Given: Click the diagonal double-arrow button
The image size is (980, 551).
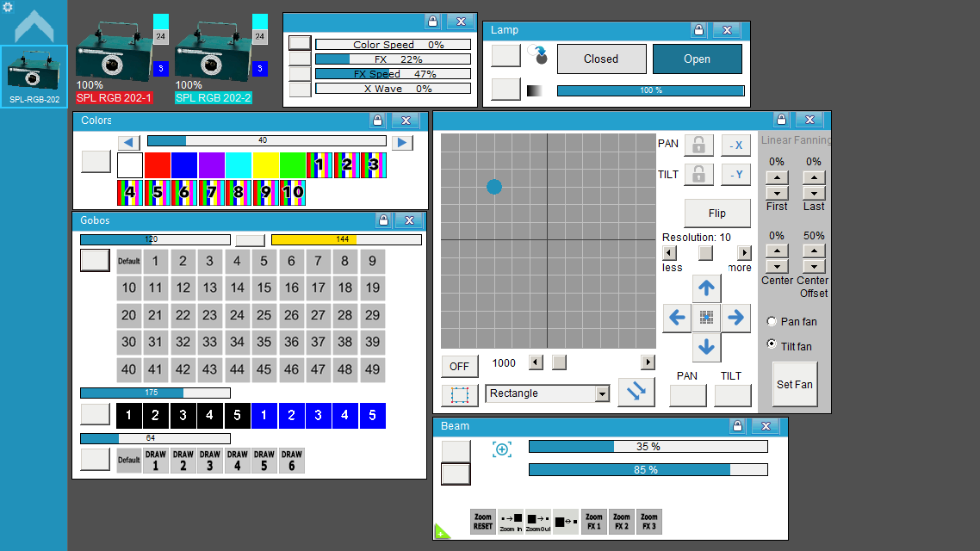Looking at the screenshot, I should coord(636,392).
